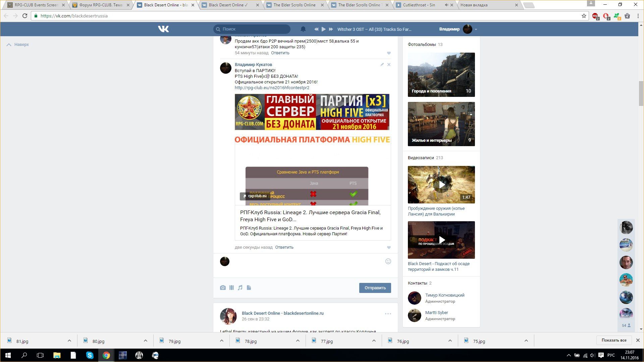The width and height of the screenshot is (644, 362).
Task: Expand options for 81.jpg download
Action: (x=69, y=341)
